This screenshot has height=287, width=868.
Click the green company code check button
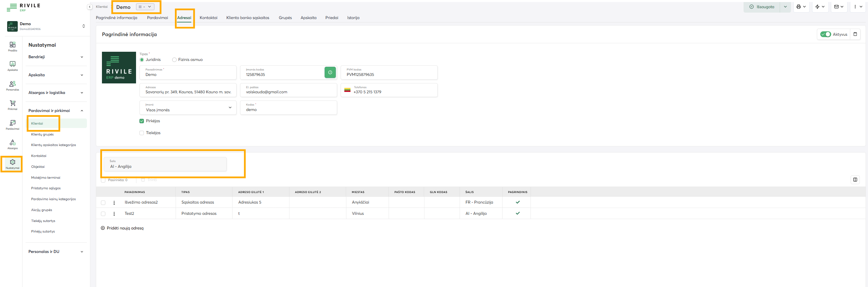pos(330,72)
